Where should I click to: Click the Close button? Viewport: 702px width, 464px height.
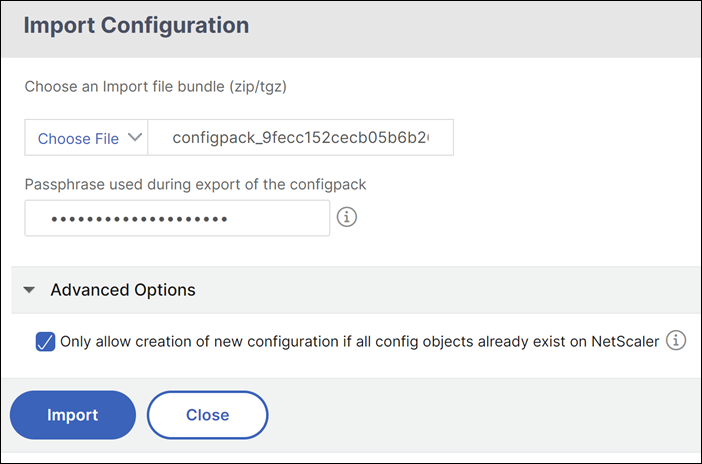tap(208, 415)
